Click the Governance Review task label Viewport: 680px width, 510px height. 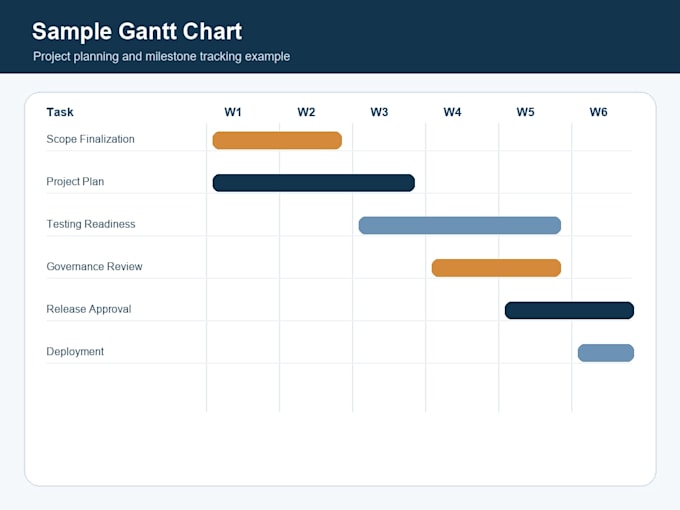[x=94, y=267]
